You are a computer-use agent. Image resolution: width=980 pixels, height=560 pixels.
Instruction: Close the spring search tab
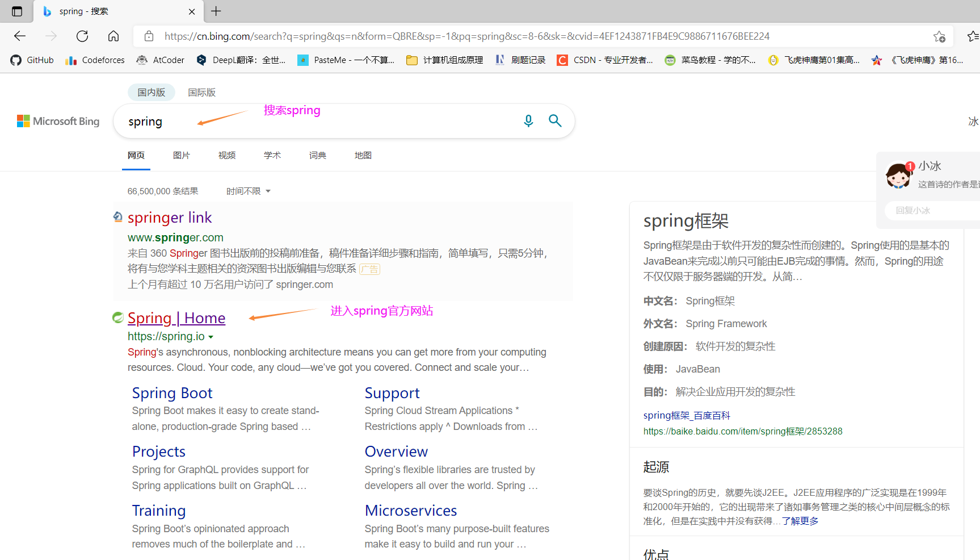pyautogui.click(x=192, y=11)
